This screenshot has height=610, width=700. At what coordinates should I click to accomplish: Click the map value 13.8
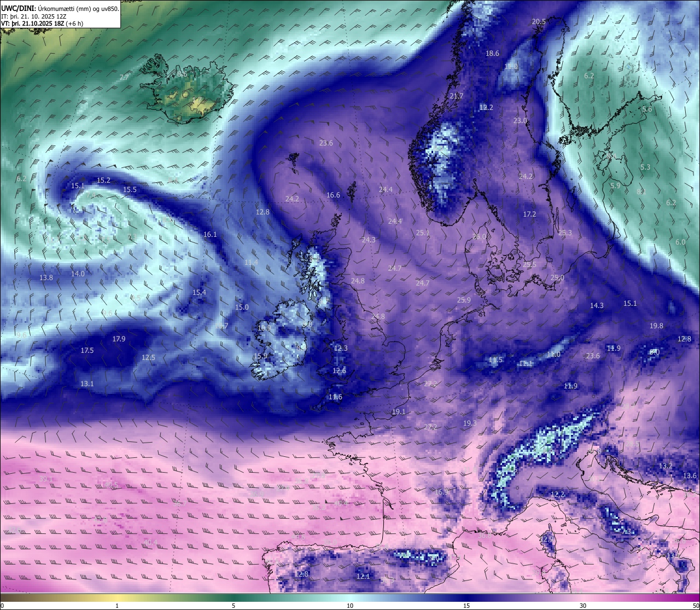pos(46,278)
